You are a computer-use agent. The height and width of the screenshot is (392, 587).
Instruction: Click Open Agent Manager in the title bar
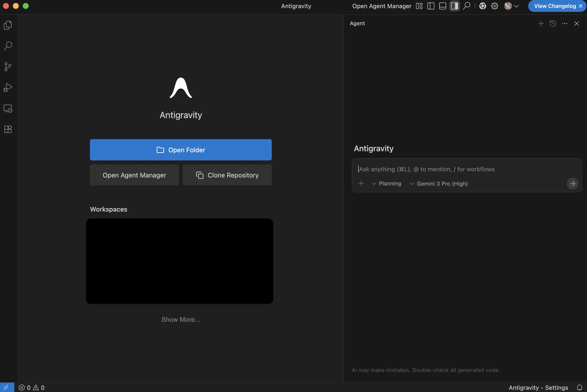pos(381,6)
